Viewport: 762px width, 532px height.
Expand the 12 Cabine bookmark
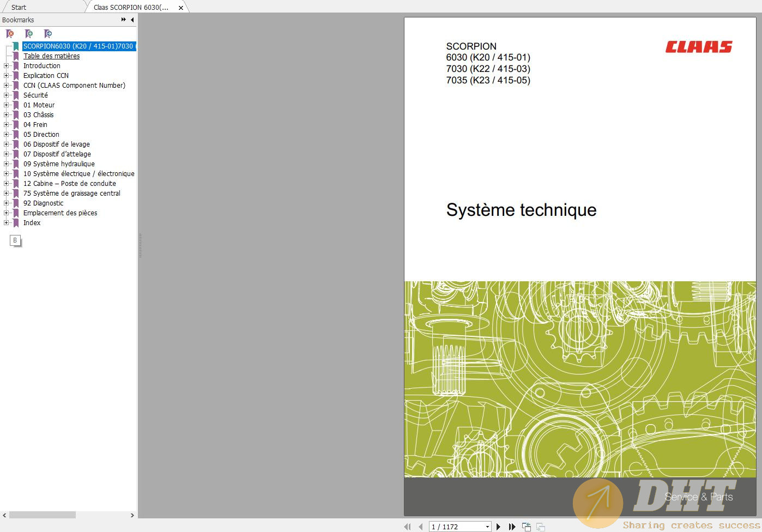coord(7,184)
